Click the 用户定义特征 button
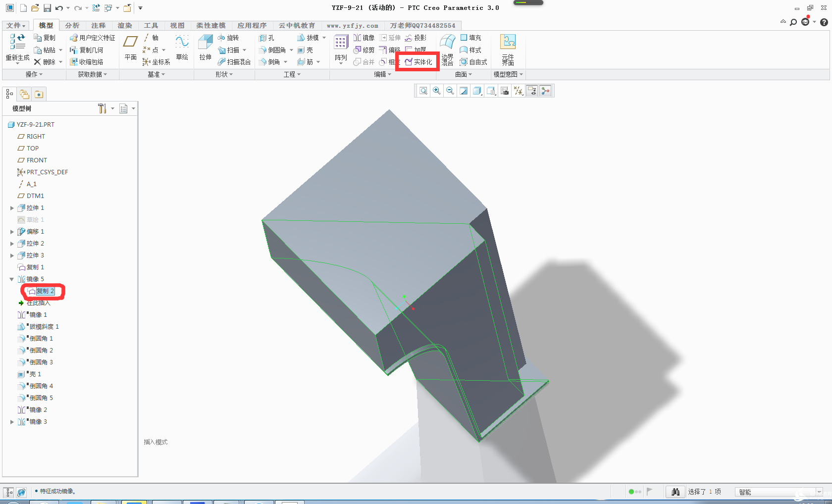This screenshot has height=504, width=832. pos(93,38)
